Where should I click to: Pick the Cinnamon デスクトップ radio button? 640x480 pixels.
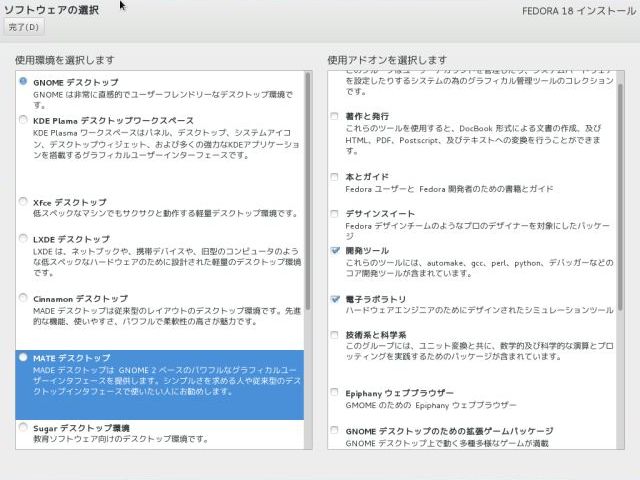click(x=23, y=298)
